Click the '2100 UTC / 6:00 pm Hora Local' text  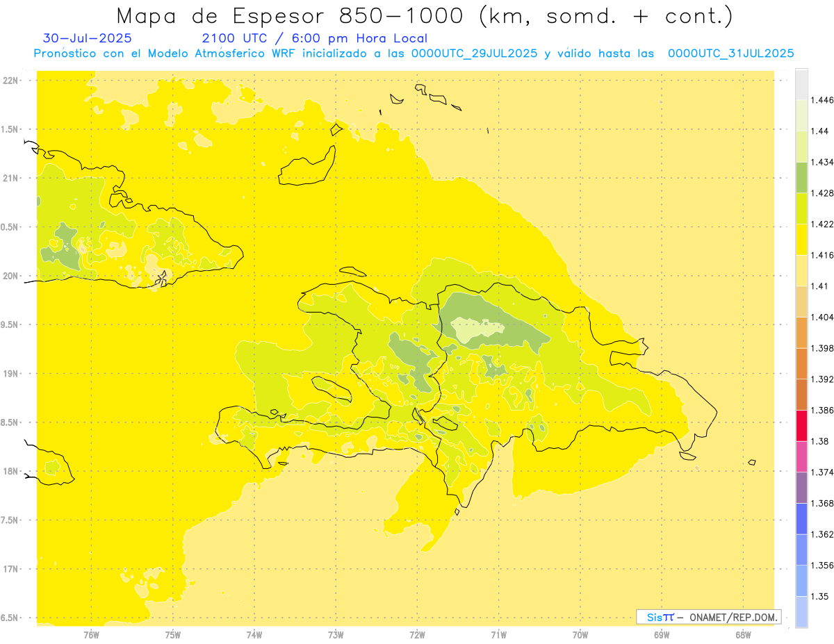315,39
